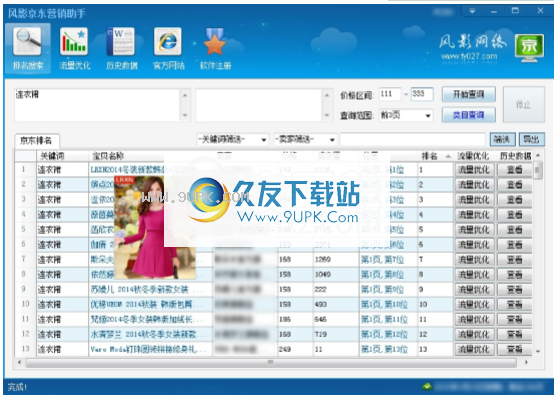Click the pink dress product preview image
This screenshot has height=400, width=555.
pos(155,227)
